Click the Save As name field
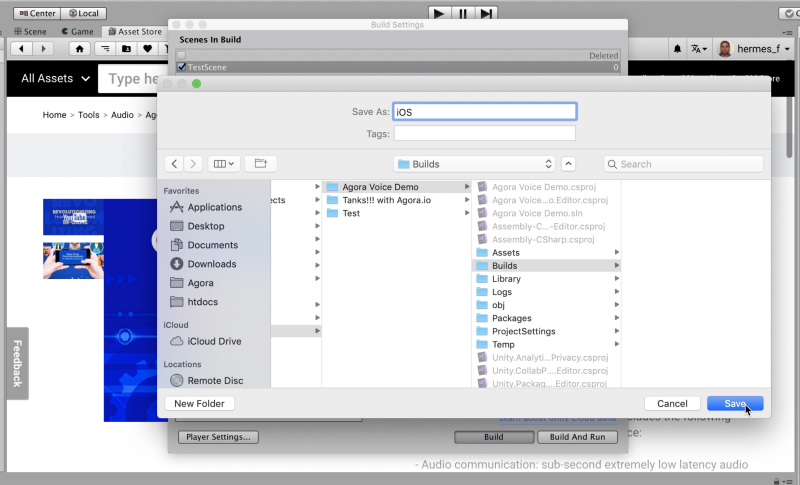800x485 pixels. pyautogui.click(x=485, y=112)
